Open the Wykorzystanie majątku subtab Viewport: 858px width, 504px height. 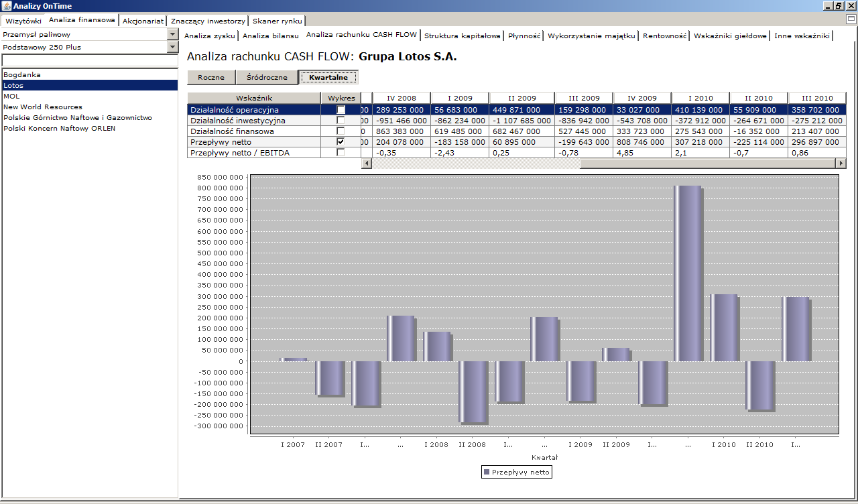(591, 36)
